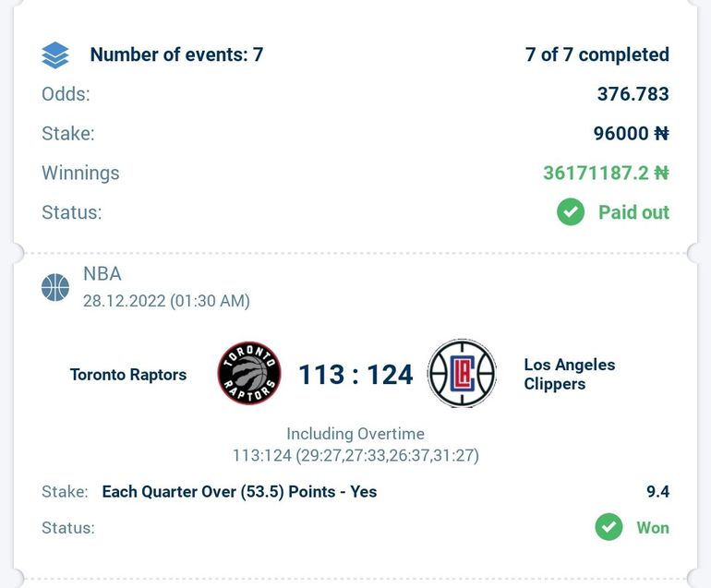Click the 96000 stake amount

(621, 134)
